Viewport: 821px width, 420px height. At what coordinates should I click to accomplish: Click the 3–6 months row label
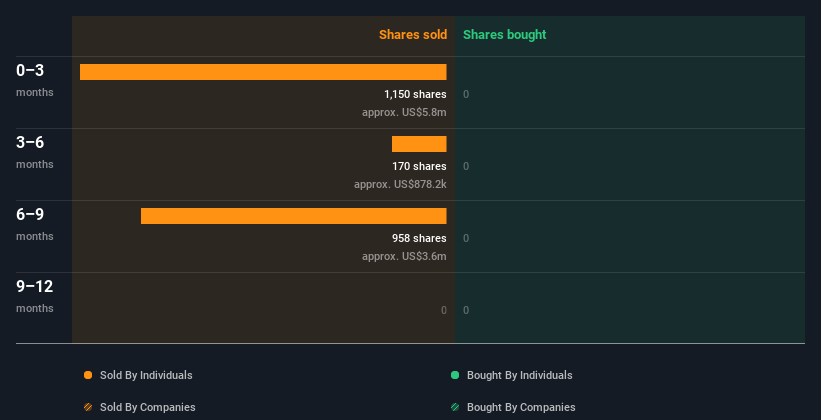[x=35, y=152]
